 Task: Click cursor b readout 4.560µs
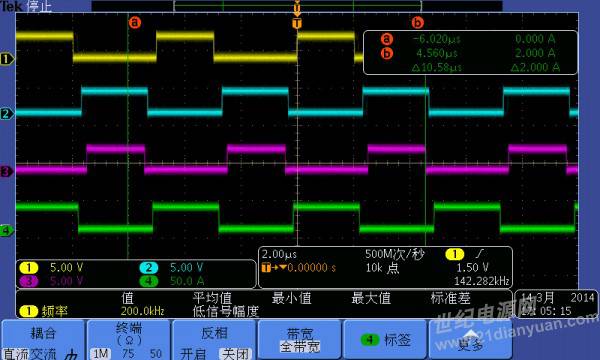[x=437, y=53]
